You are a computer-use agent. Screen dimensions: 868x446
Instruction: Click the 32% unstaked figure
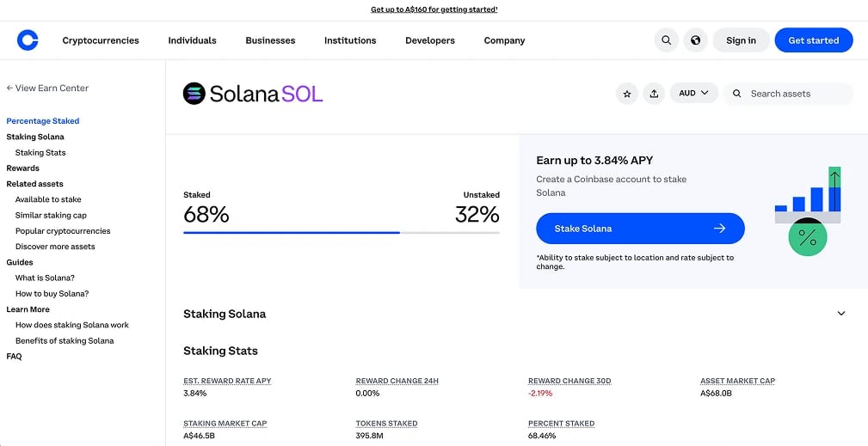[x=477, y=215]
